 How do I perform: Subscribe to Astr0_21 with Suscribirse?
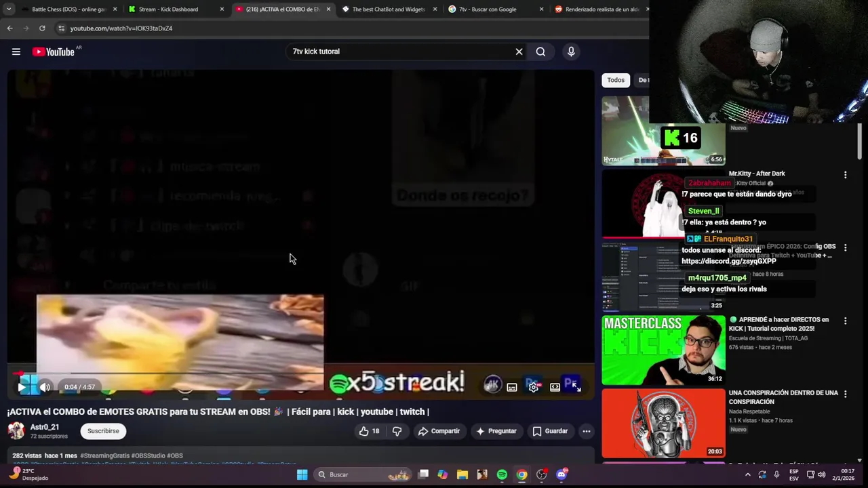point(103,431)
